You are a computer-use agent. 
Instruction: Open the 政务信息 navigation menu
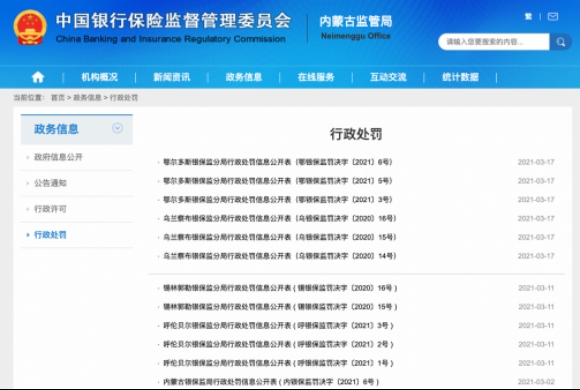pos(244,77)
